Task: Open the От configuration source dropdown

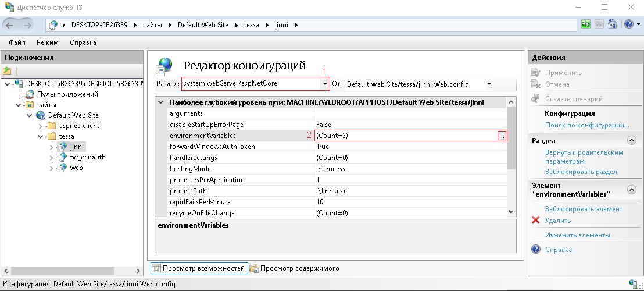Action: [x=489, y=84]
